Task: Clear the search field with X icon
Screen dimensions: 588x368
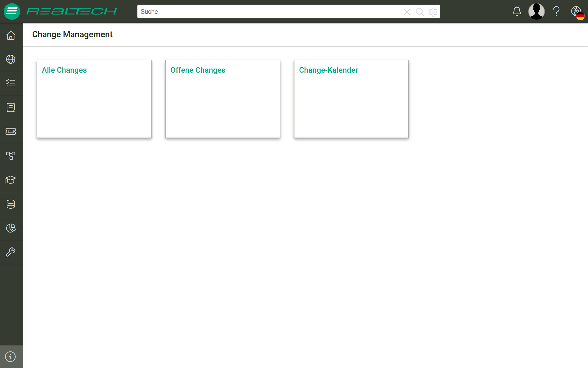Action: [407, 12]
